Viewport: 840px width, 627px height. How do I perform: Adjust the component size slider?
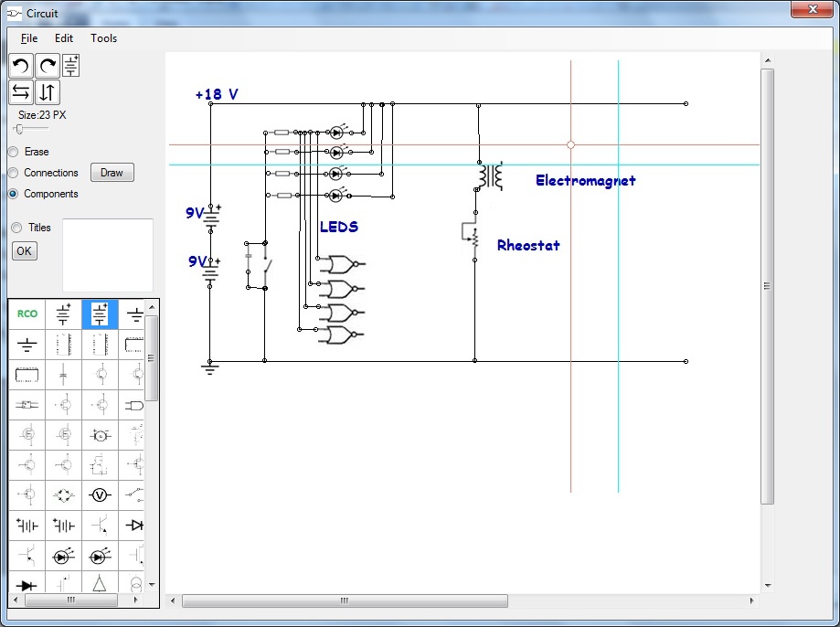point(20,129)
